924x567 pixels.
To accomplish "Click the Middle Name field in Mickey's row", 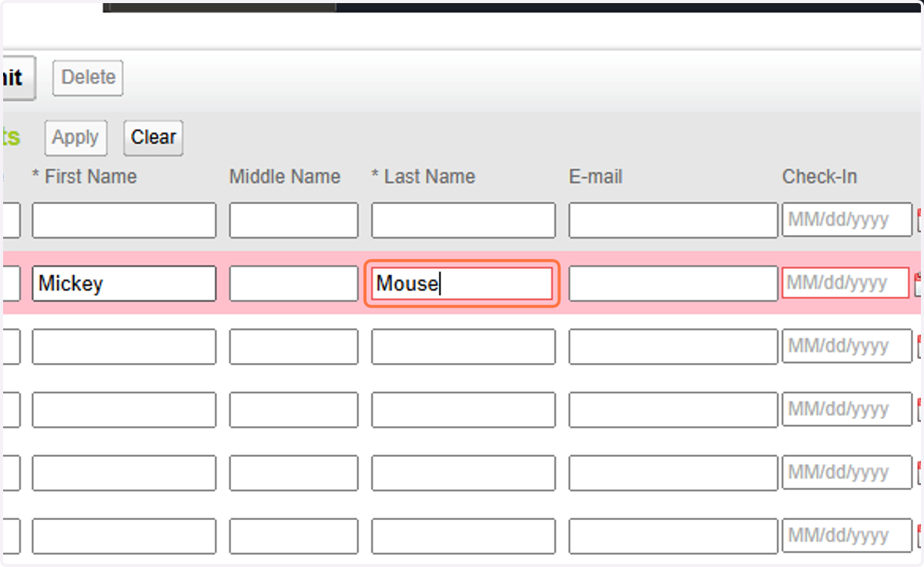I will [x=293, y=283].
